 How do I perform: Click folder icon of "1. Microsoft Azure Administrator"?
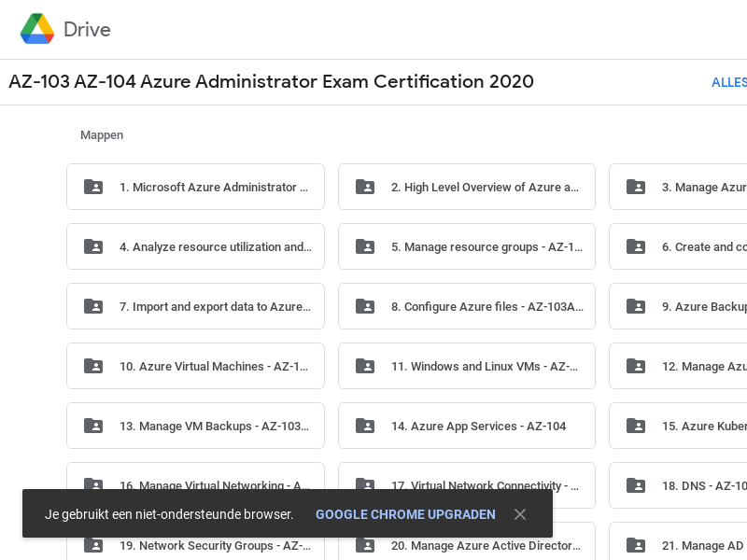(93, 187)
